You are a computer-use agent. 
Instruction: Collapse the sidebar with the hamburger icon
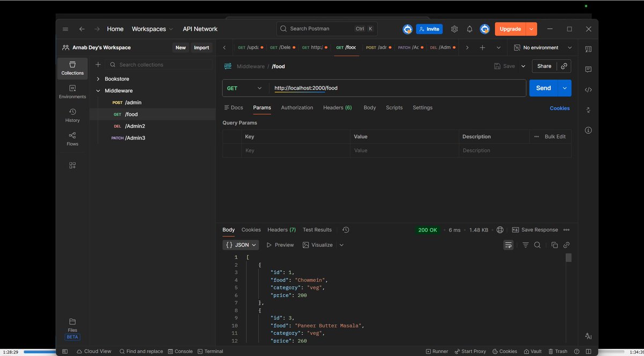[x=65, y=29]
